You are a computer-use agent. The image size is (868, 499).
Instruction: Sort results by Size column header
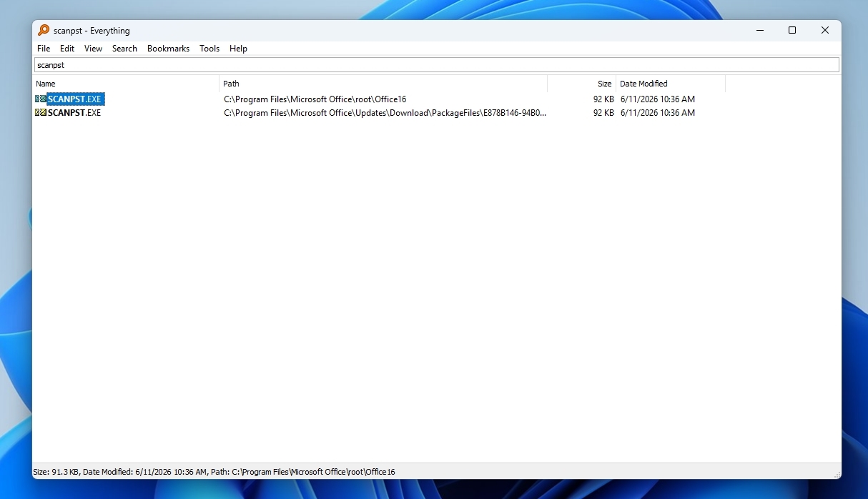coord(581,84)
